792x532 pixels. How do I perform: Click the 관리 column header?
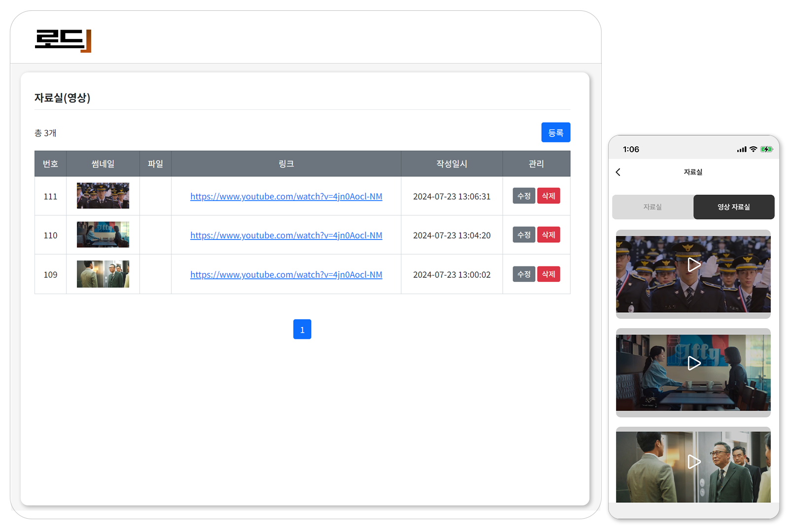pos(536,164)
